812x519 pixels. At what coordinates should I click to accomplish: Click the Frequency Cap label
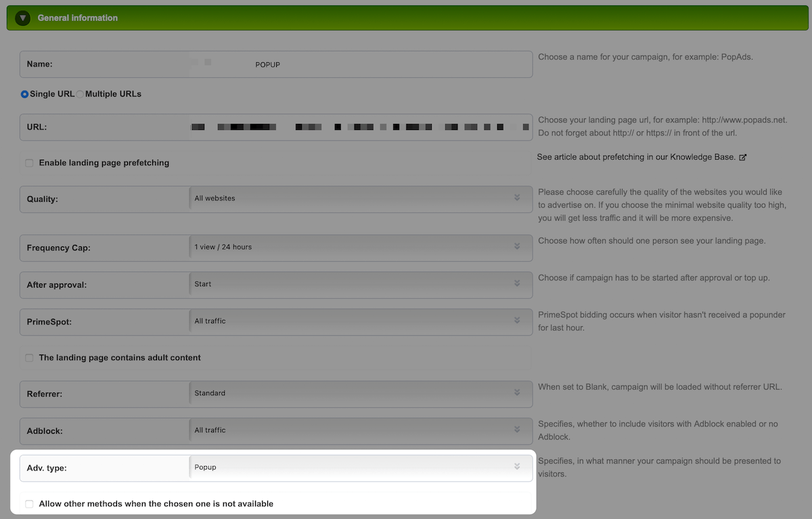click(59, 248)
